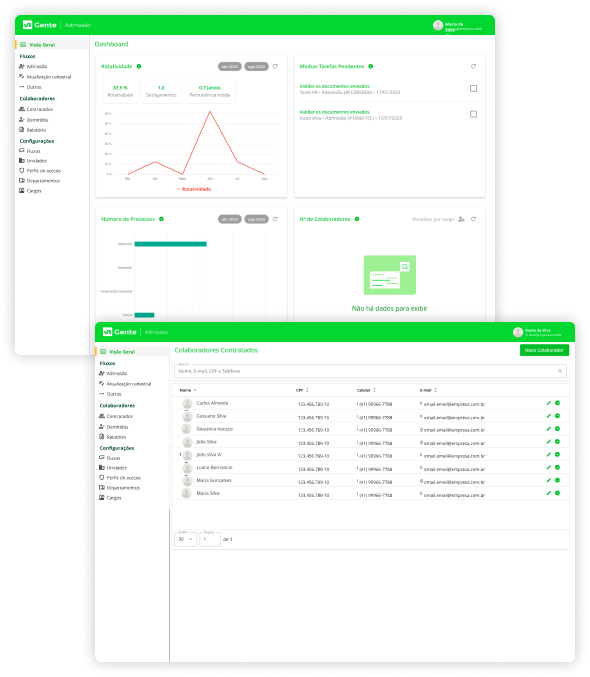Edit Carlos Almeida row pencil icon
590x677 pixels.
[549, 403]
